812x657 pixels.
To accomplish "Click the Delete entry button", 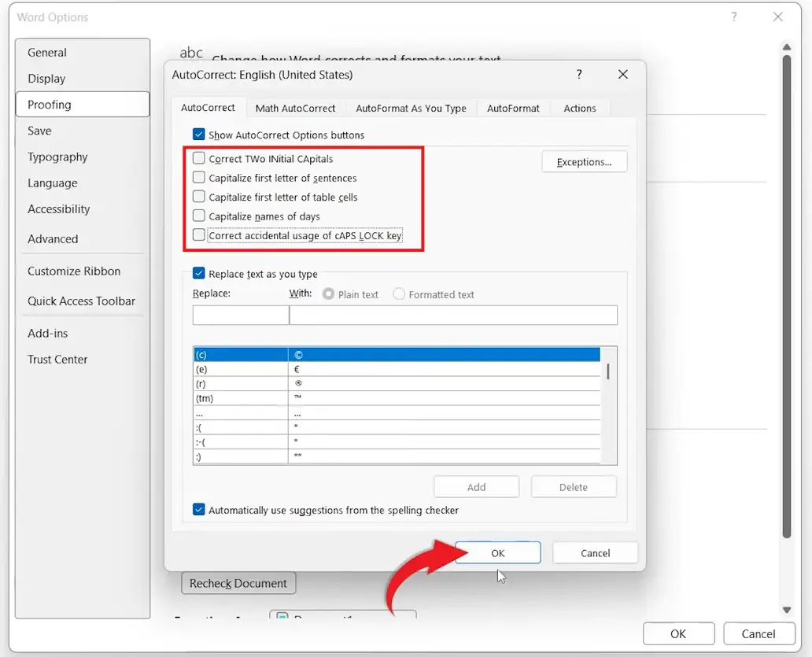I will 574,487.
